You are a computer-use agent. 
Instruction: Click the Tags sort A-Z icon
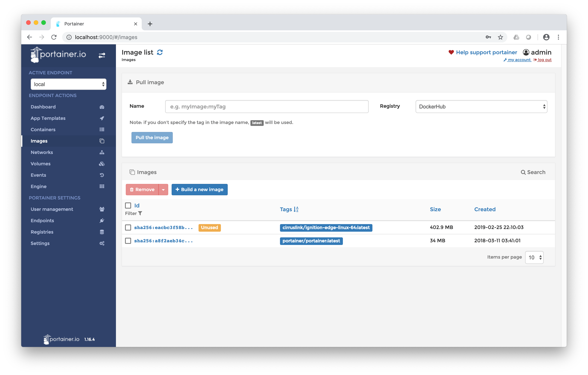296,209
